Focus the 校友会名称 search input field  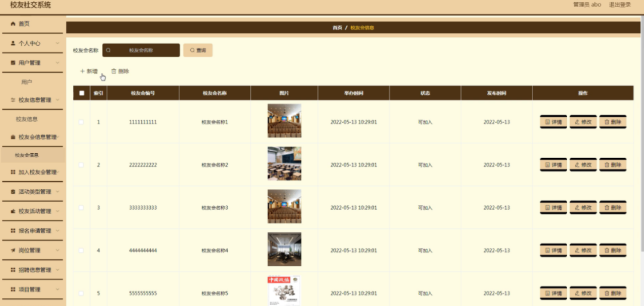(x=141, y=50)
